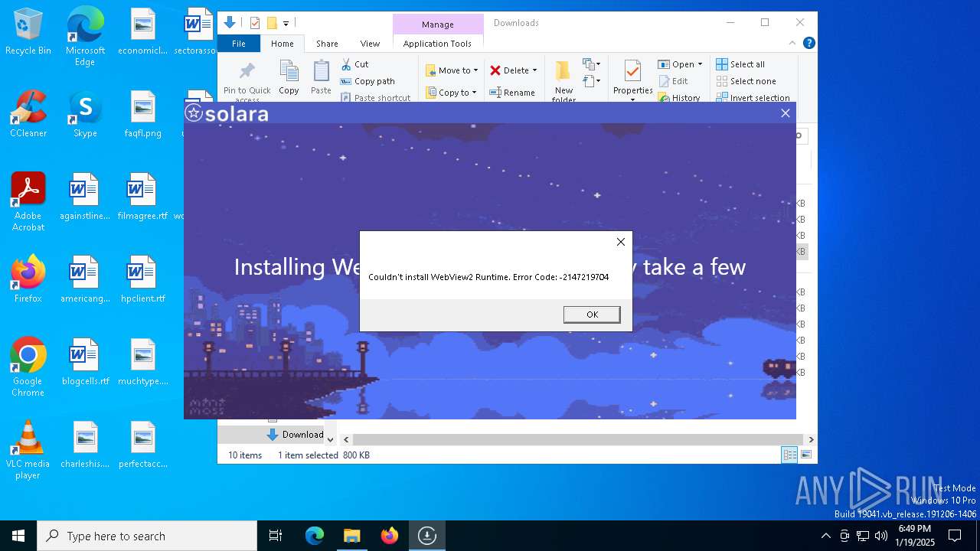Click the red Delete icon
The image size is (980, 551).
point(495,70)
